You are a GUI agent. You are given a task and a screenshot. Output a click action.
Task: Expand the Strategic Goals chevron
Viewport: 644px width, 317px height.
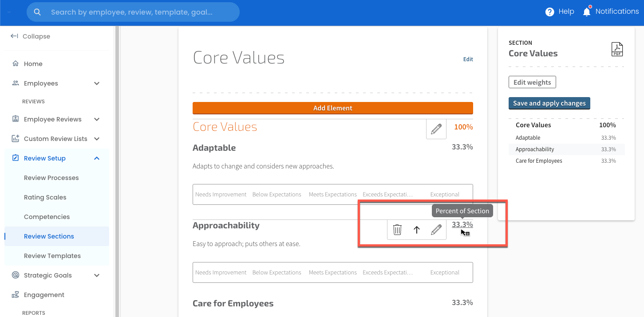(97, 275)
